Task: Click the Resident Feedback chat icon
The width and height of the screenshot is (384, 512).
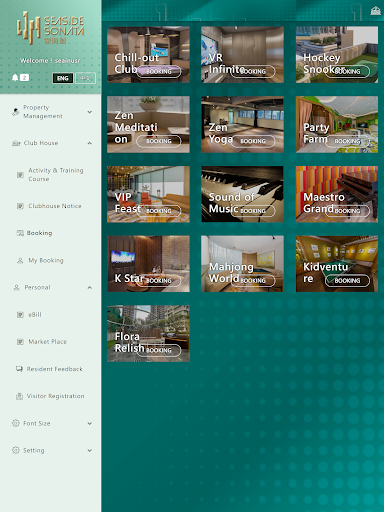Action: point(19,369)
